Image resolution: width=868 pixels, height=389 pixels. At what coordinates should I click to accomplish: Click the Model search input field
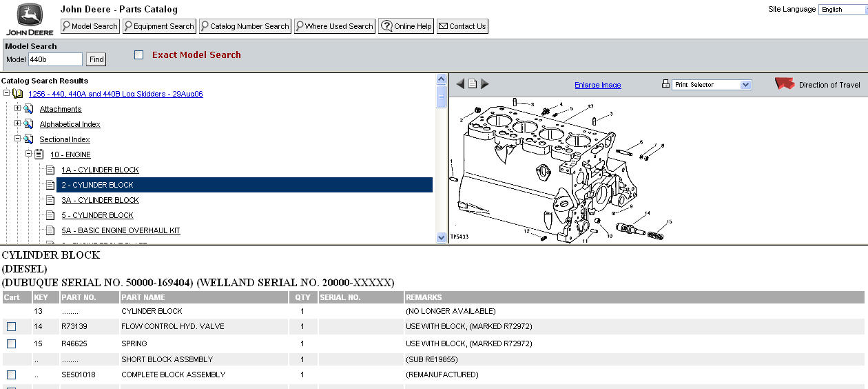pyautogui.click(x=55, y=59)
